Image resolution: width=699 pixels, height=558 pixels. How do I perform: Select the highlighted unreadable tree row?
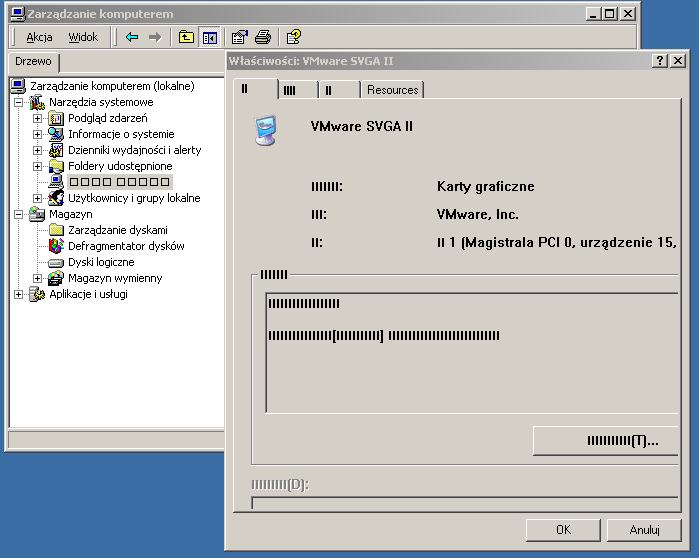(x=119, y=182)
